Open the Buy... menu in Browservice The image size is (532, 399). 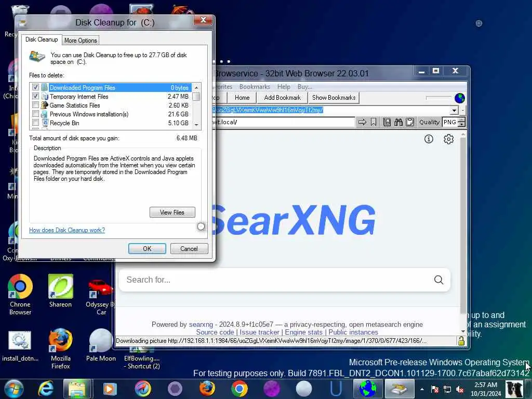pos(304,87)
